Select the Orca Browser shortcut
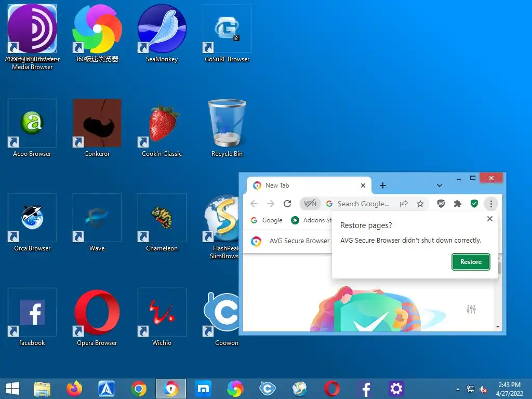 [x=32, y=218]
